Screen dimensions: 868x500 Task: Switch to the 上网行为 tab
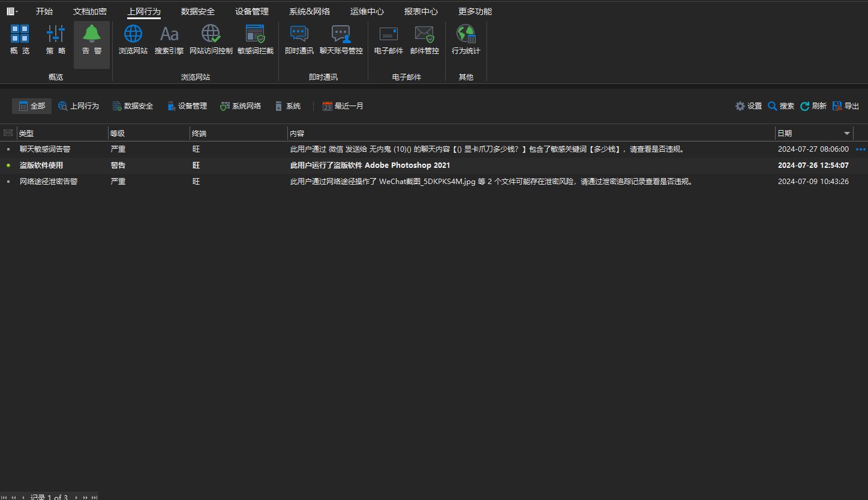(x=144, y=11)
